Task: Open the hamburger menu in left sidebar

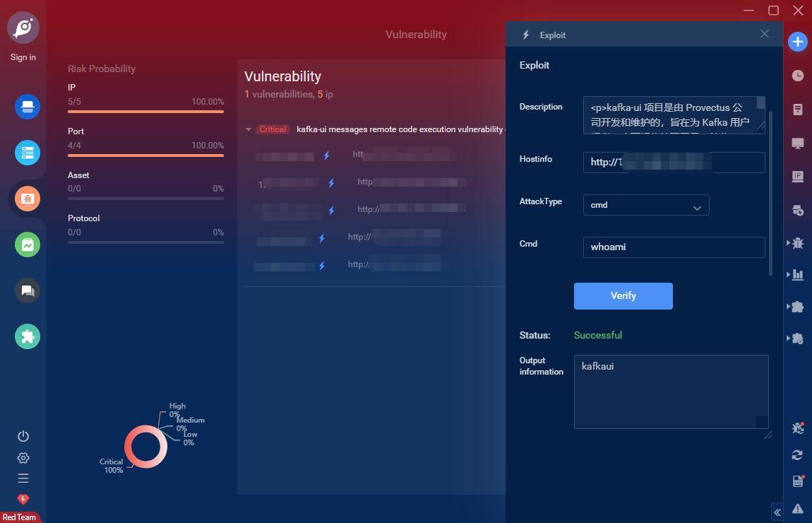Action: point(23,478)
